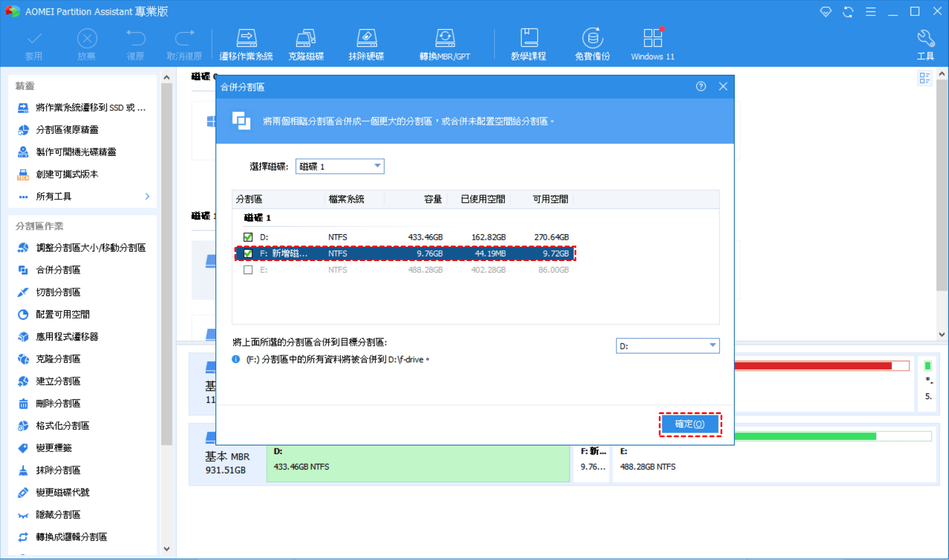
Task: Click the main panel scroll up arrow
Action: [x=942, y=74]
